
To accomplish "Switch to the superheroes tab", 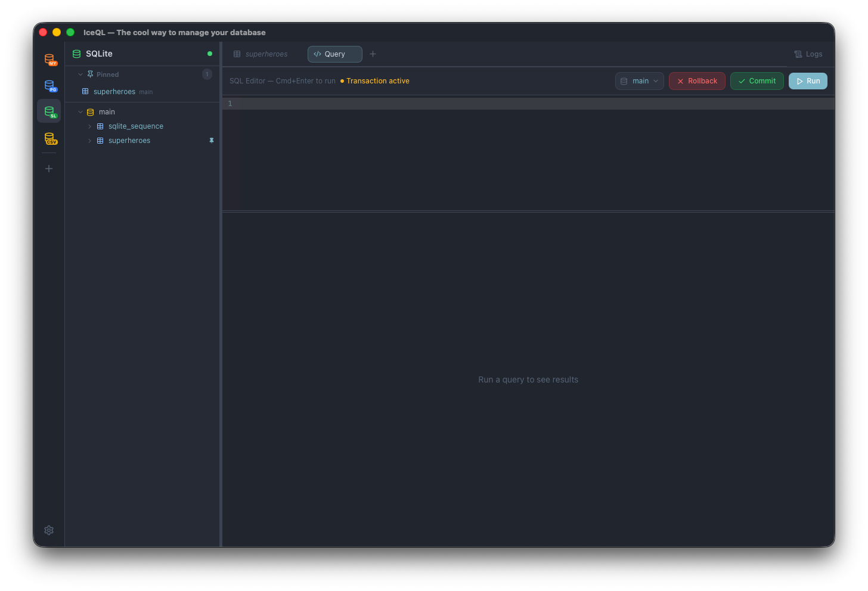I will [x=261, y=54].
